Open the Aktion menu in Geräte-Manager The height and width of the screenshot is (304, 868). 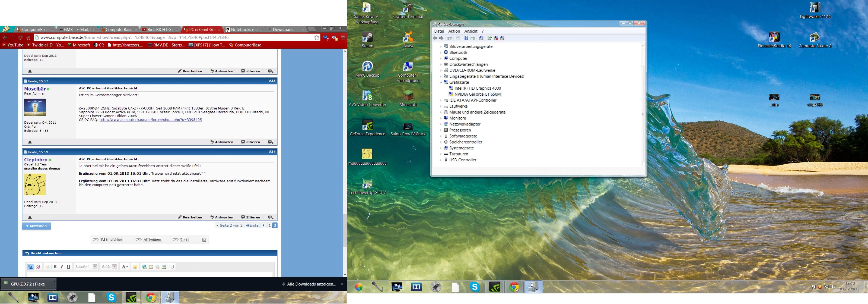[454, 31]
